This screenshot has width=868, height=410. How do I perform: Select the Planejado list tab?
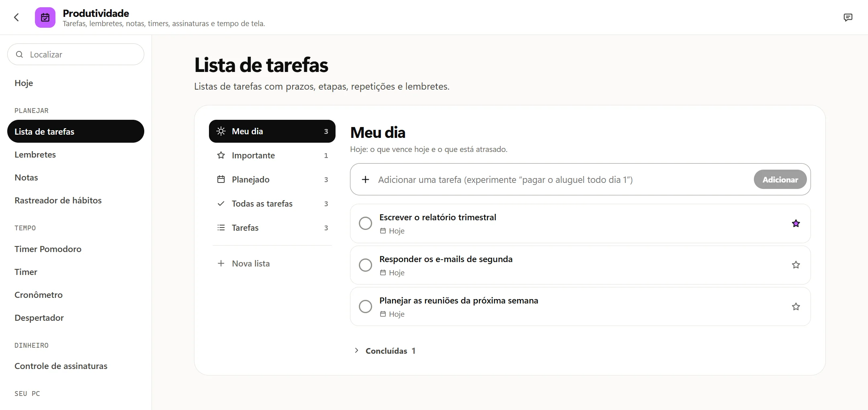tap(272, 179)
